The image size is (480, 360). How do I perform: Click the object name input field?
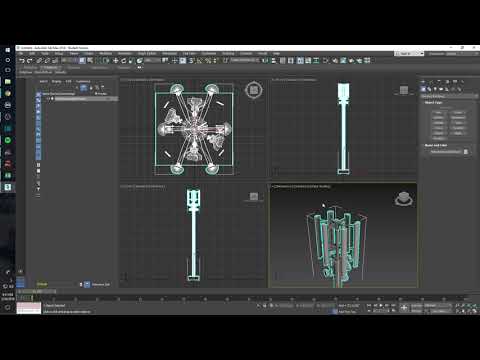click(x=445, y=152)
